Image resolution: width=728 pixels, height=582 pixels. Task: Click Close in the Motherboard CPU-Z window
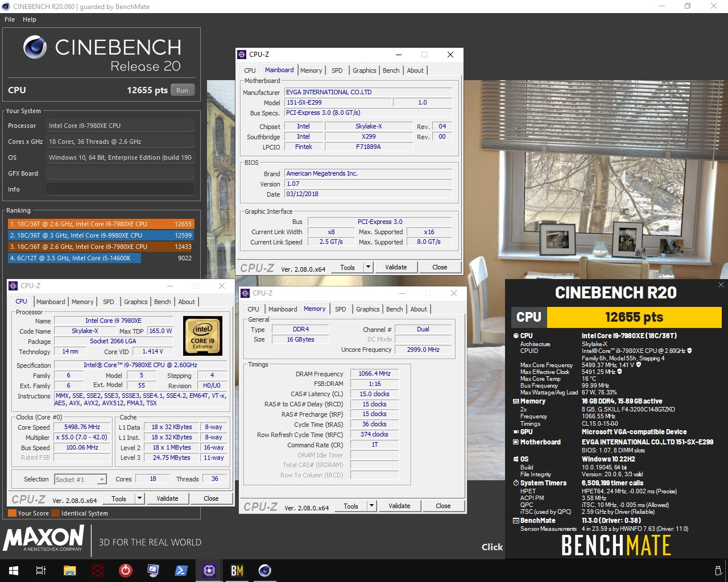[x=440, y=267]
